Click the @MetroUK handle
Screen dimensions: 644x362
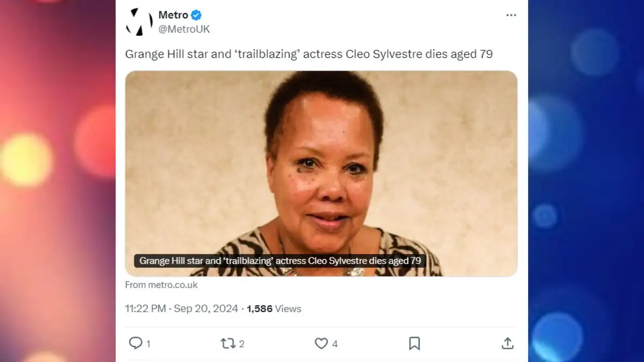pyautogui.click(x=184, y=29)
